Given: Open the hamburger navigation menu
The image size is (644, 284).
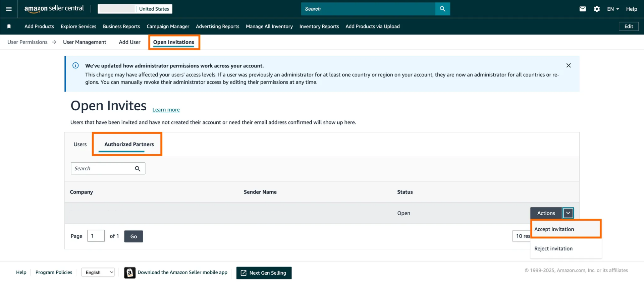Looking at the screenshot, I should (9, 9).
